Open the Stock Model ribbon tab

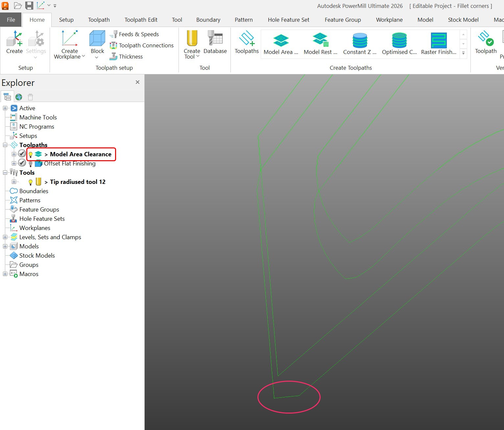point(463,20)
